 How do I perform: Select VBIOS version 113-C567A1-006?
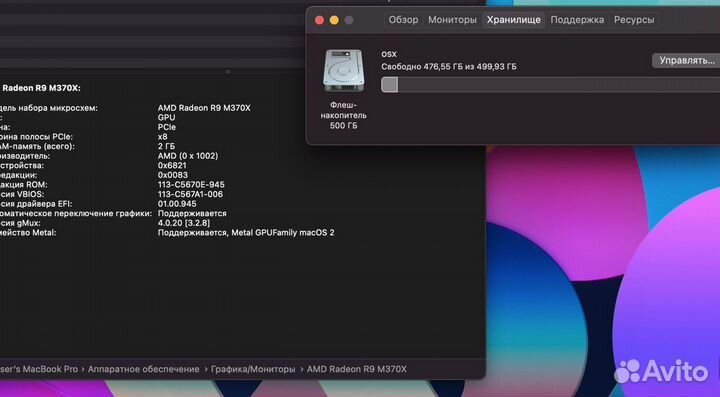click(x=190, y=194)
